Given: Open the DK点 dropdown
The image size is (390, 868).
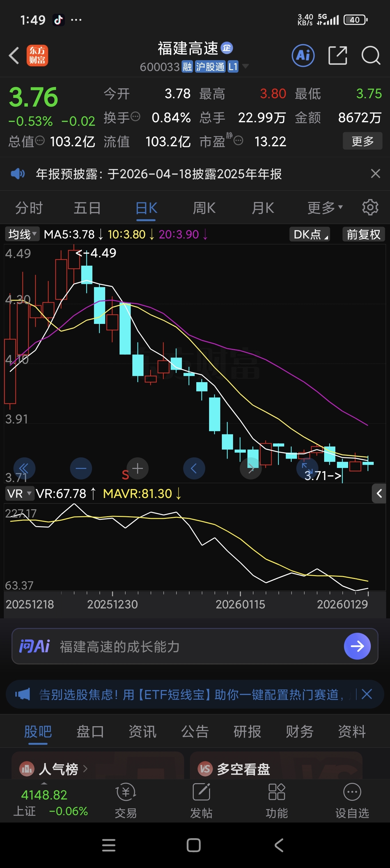Looking at the screenshot, I should coord(309,234).
